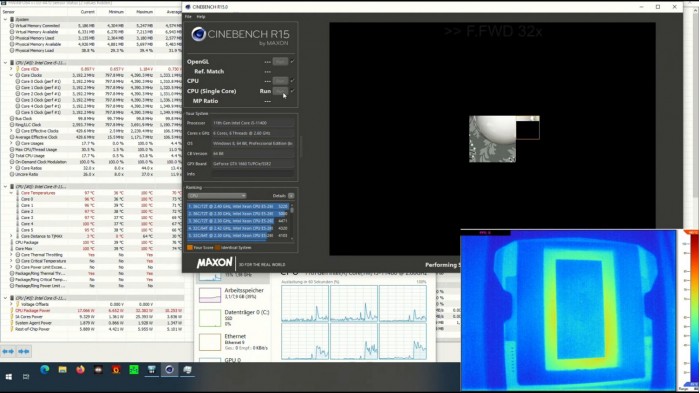700x393 pixels.
Task: Switch to Cinebench taskbar icon
Action: point(170,370)
